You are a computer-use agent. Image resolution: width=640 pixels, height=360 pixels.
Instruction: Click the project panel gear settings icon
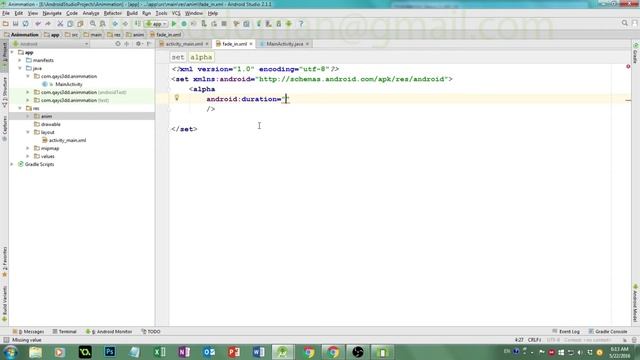(138, 44)
